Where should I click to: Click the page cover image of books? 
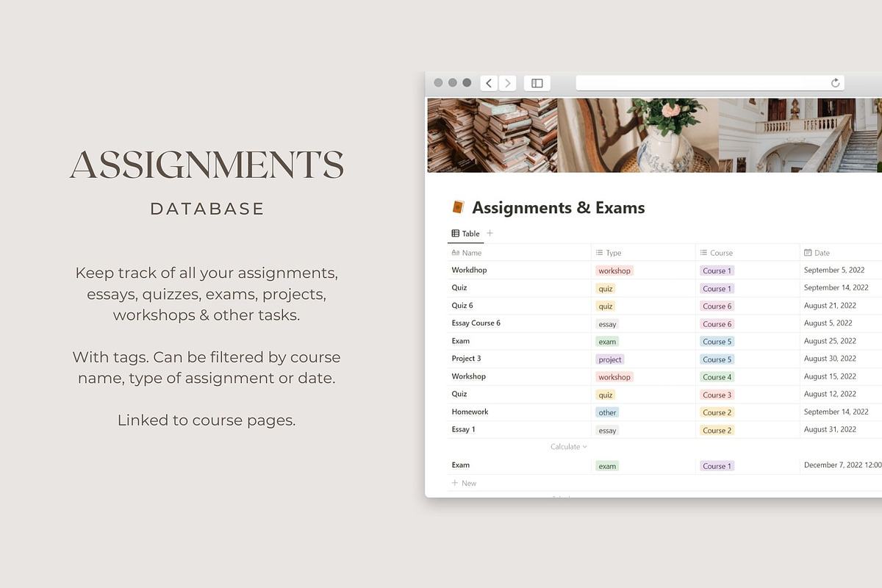click(492, 135)
